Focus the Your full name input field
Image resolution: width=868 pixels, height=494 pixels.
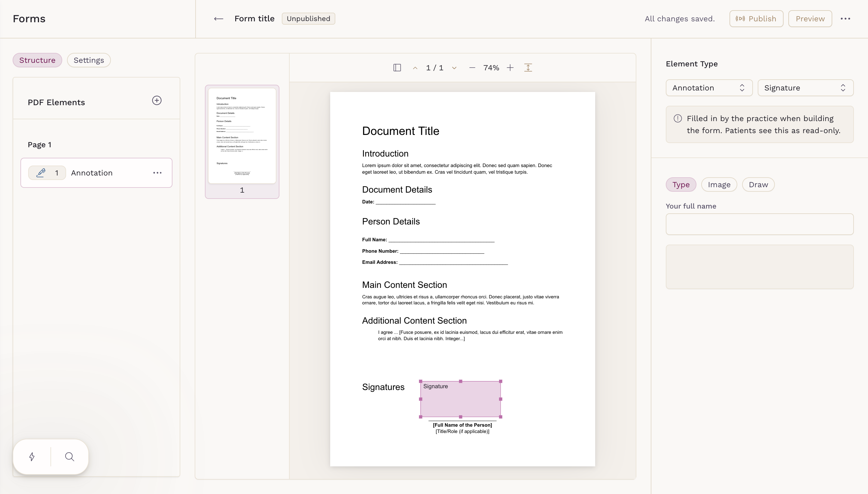coord(760,224)
